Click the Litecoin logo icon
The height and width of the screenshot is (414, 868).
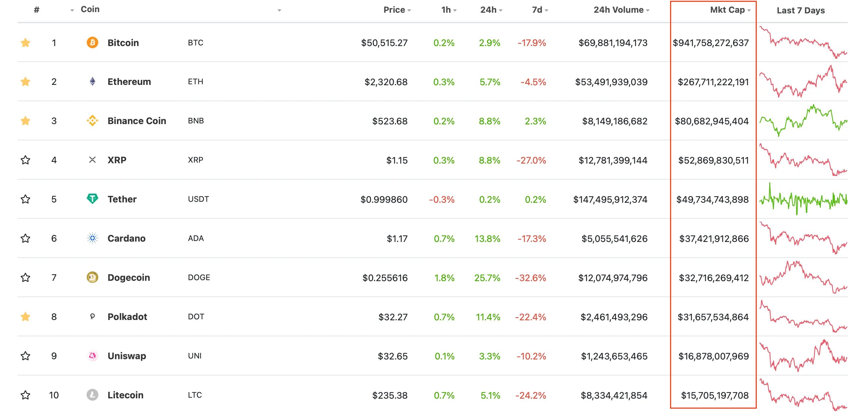(92, 395)
